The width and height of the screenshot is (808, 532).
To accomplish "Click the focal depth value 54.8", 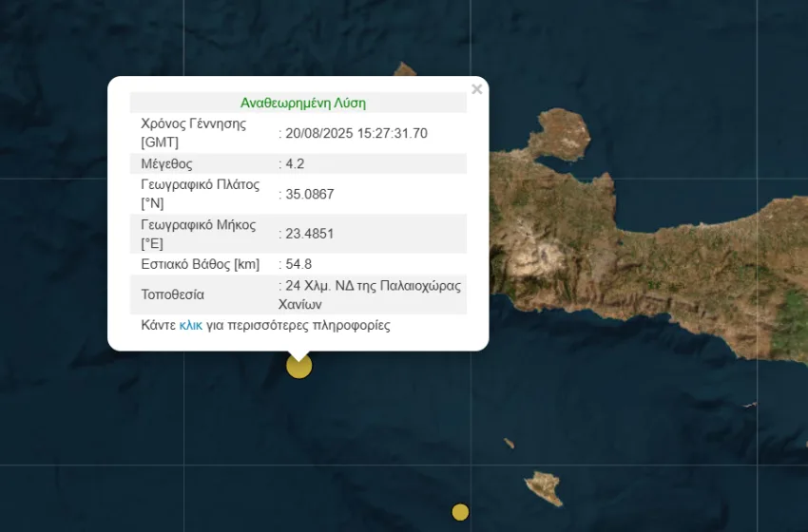I will (298, 263).
